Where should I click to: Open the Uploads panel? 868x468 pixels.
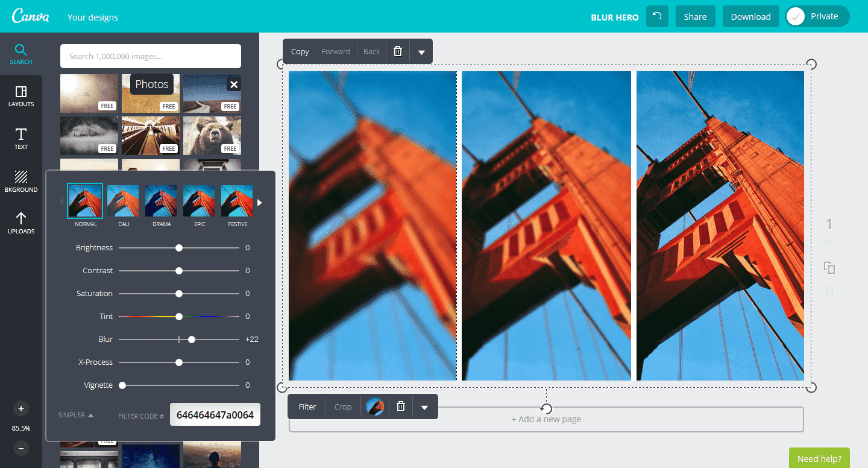pos(21,223)
